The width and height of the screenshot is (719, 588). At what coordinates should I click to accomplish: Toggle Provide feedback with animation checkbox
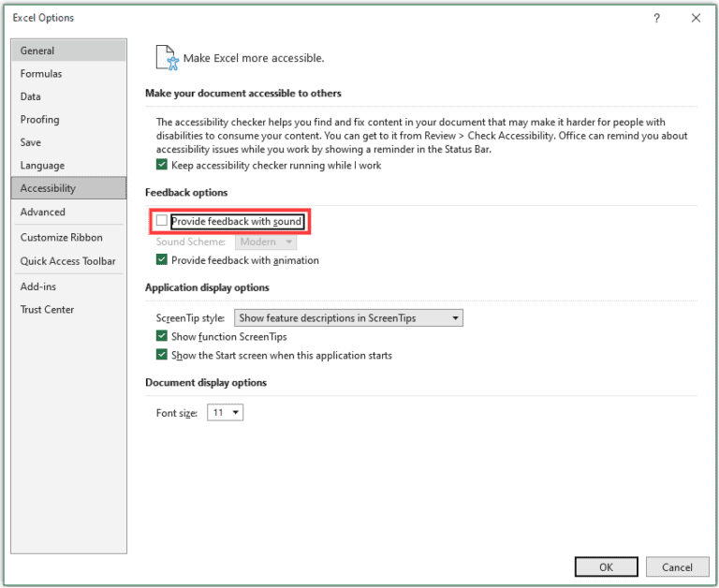tap(161, 259)
